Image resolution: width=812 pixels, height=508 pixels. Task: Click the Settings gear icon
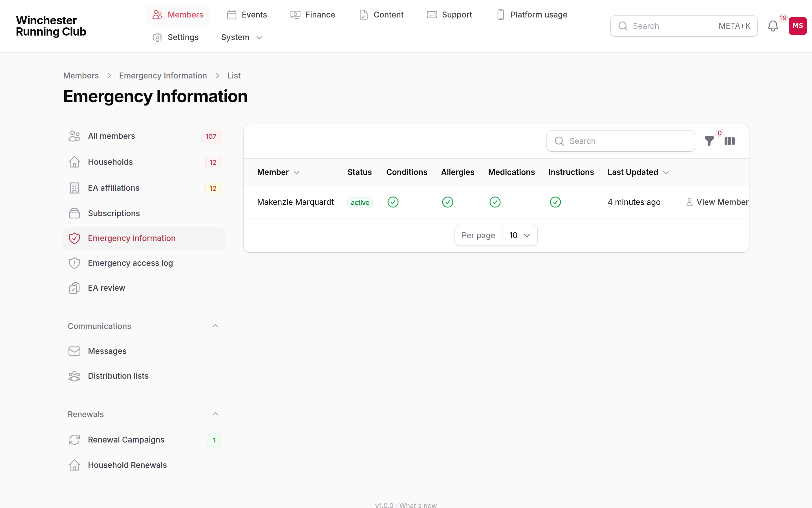tap(157, 37)
